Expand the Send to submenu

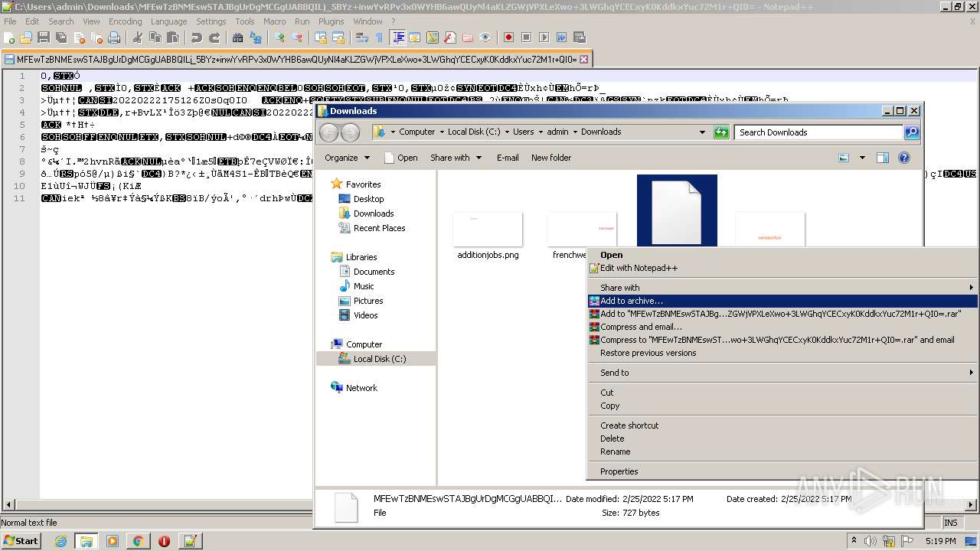[782, 373]
